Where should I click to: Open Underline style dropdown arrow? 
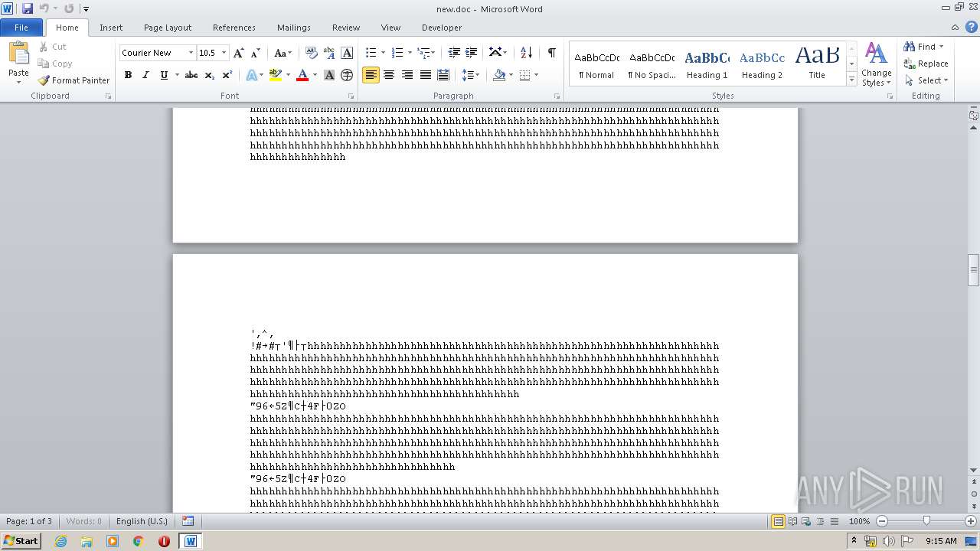click(177, 75)
